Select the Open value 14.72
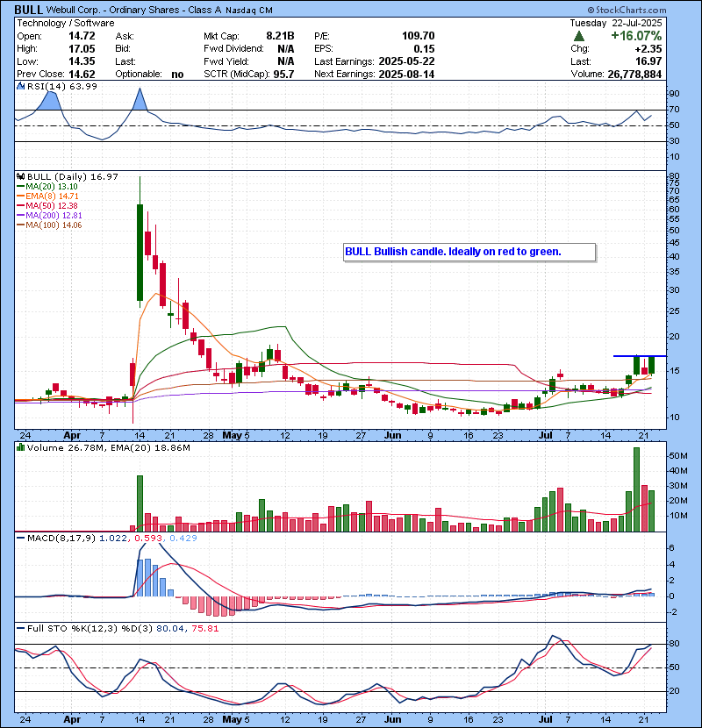Image resolution: width=702 pixels, height=728 pixels. pos(82,36)
